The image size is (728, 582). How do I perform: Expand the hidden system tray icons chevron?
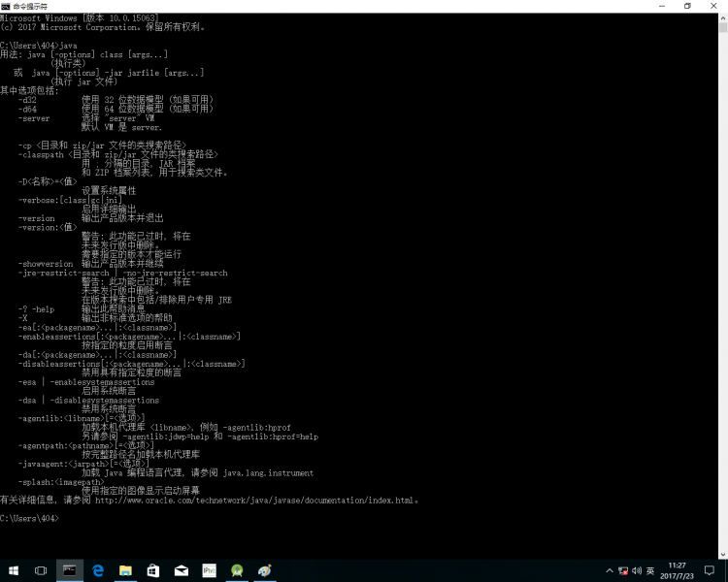[x=610, y=571]
